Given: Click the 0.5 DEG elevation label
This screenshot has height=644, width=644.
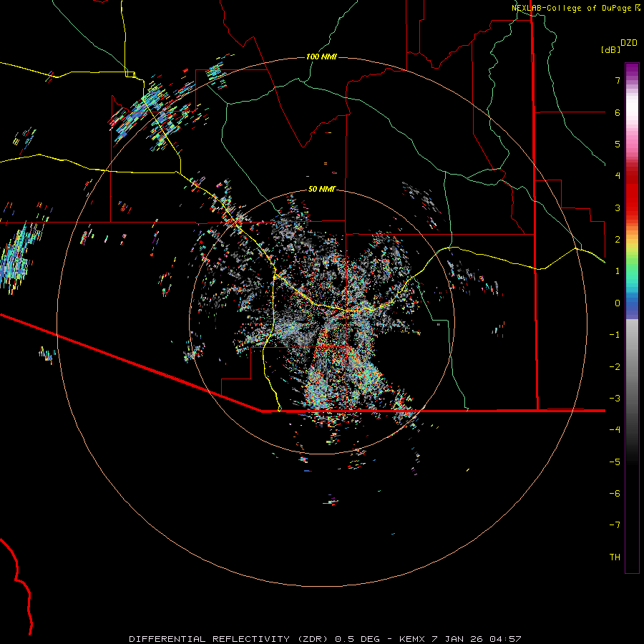Looking at the screenshot, I should click(357, 639).
